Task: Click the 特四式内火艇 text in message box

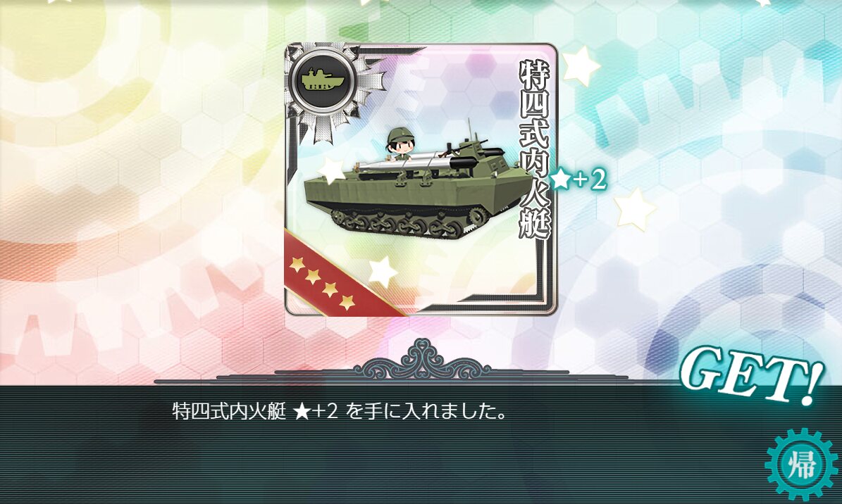Action: click(229, 412)
